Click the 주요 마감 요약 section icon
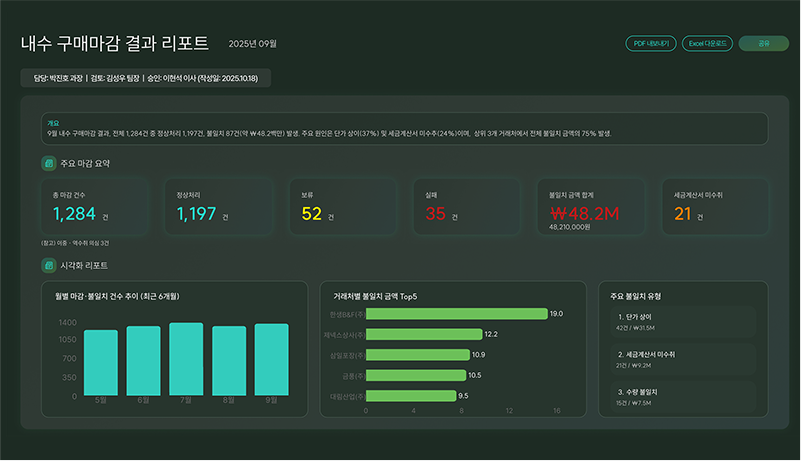The image size is (801, 461). (x=48, y=163)
